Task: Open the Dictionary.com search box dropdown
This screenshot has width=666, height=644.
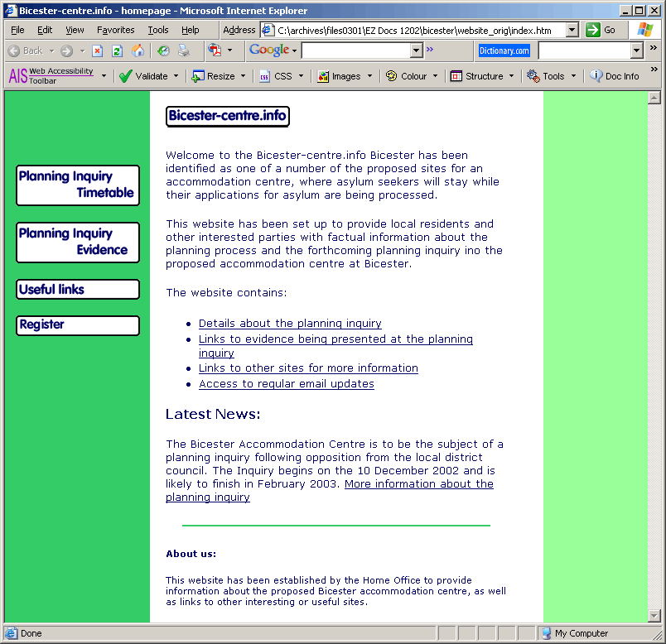Action: 636,50
